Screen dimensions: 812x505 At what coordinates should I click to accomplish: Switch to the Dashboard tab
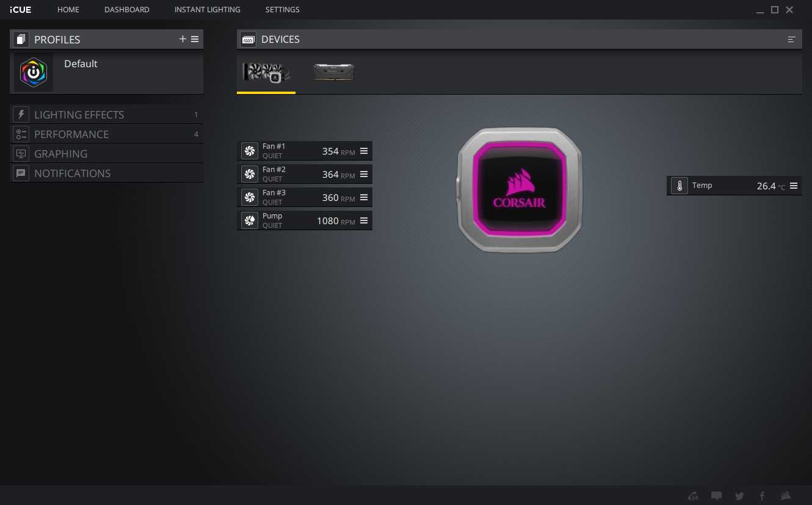tap(126, 10)
